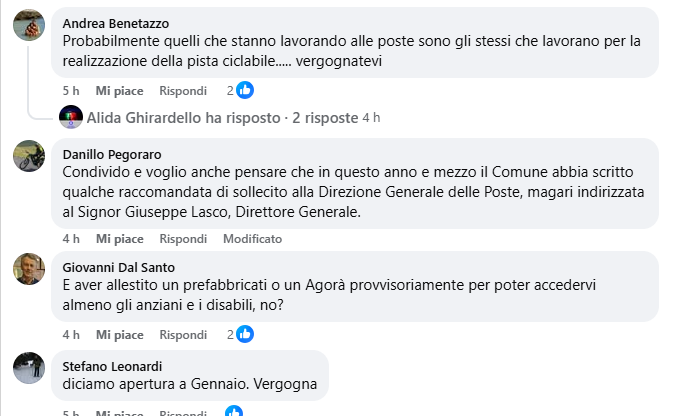Image resolution: width=690 pixels, height=416 pixels.
Task: Show edit history via Modificato label
Action: point(252,239)
